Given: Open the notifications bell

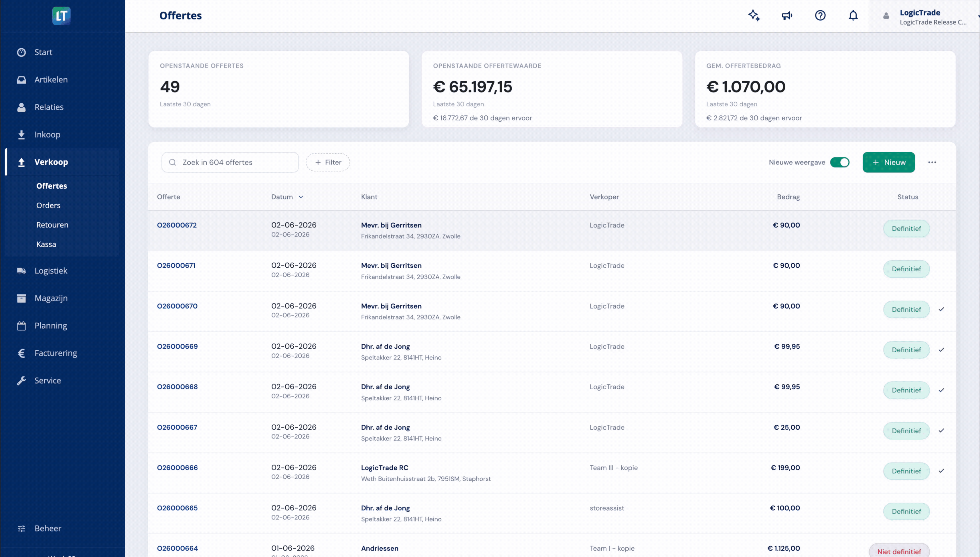Looking at the screenshot, I should (853, 15).
